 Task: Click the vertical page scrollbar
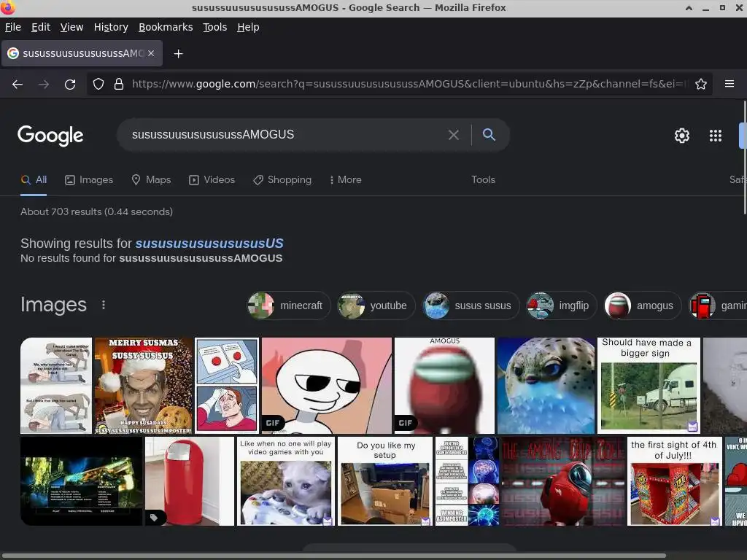click(x=745, y=157)
